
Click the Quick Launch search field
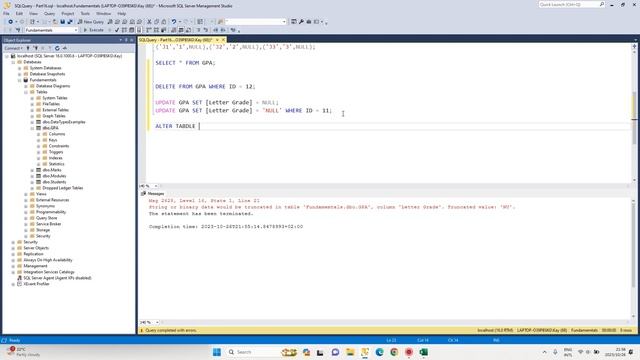point(571,4)
